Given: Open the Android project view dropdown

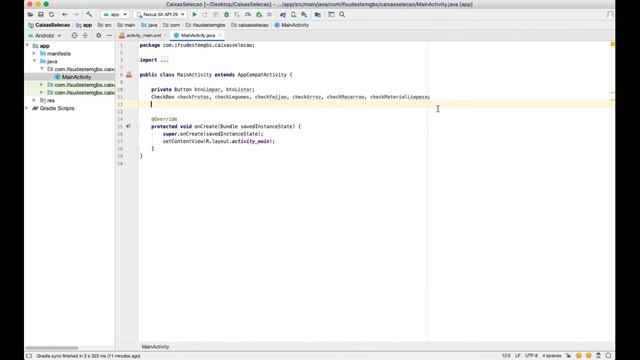Looking at the screenshot, I should pyautogui.click(x=44, y=36).
